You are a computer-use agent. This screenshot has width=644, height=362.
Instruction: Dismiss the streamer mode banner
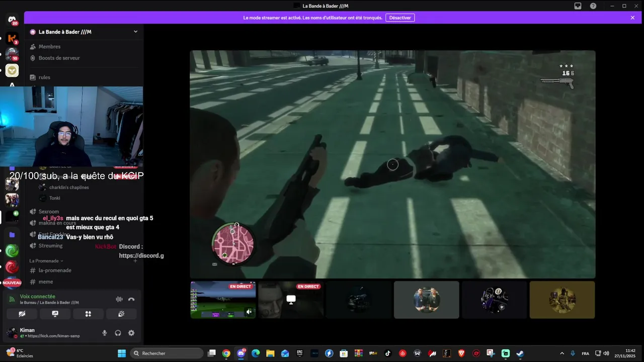click(x=632, y=18)
